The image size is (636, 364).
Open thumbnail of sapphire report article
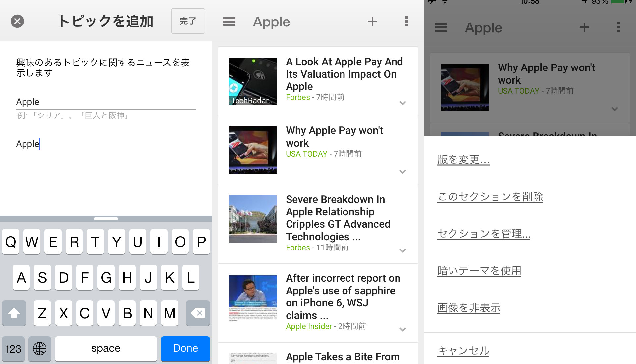point(253,298)
